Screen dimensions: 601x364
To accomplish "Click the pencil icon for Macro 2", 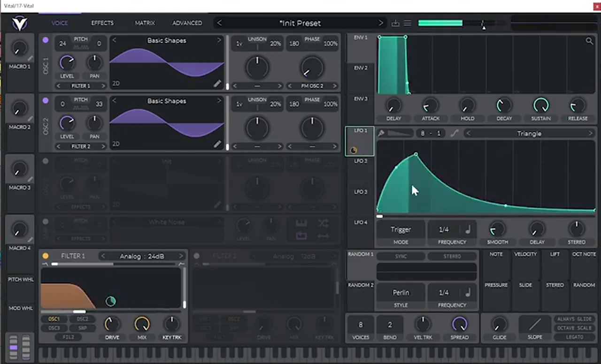I will coord(31,119).
